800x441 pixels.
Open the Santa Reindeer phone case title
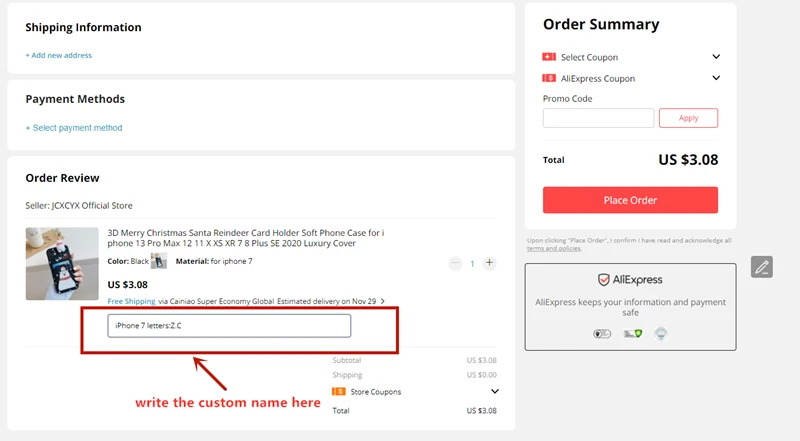tap(245, 238)
